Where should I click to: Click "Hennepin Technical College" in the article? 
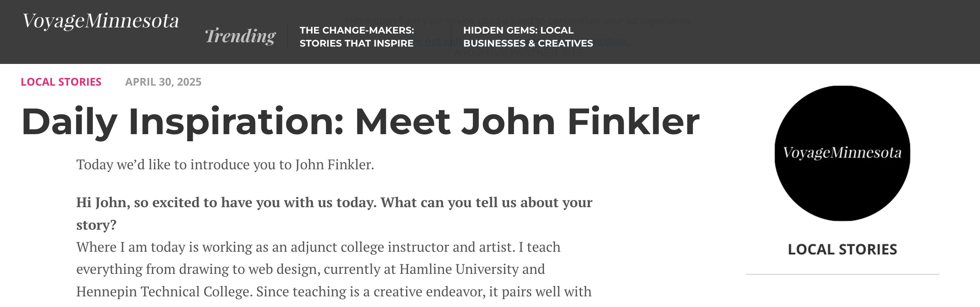click(164, 292)
